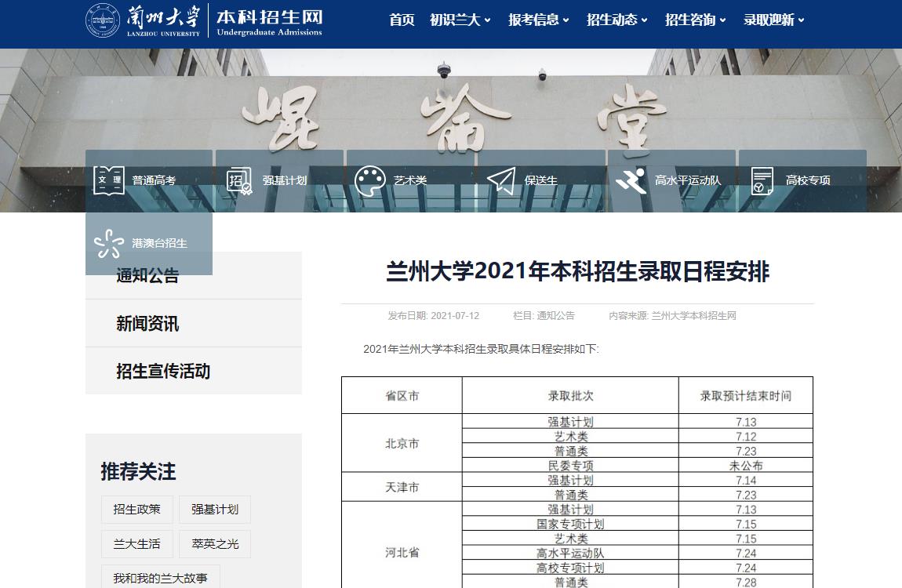Open the 我和我的兰大故事 tag link
This screenshot has height=588, width=902.
[160, 578]
